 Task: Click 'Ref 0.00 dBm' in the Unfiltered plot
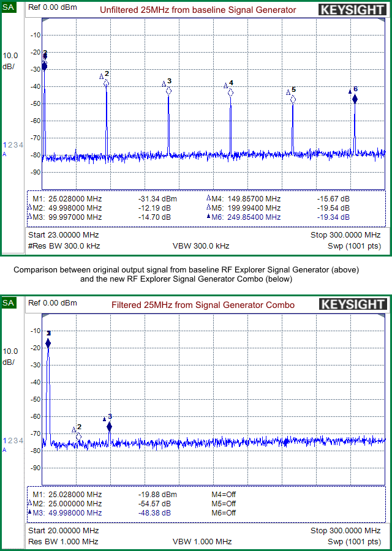(x=53, y=7)
